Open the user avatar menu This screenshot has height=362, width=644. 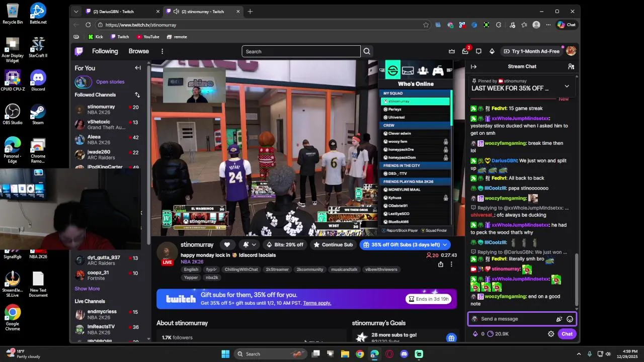[571, 51]
